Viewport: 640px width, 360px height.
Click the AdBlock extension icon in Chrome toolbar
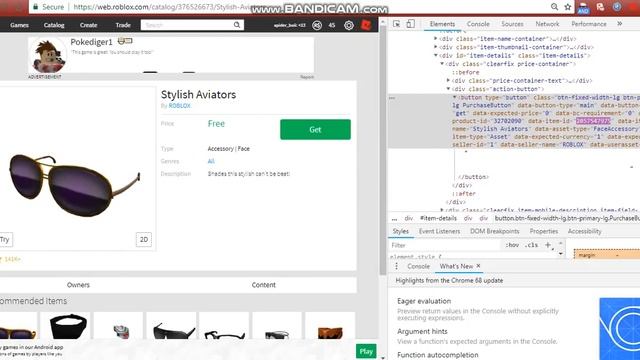(583, 7)
